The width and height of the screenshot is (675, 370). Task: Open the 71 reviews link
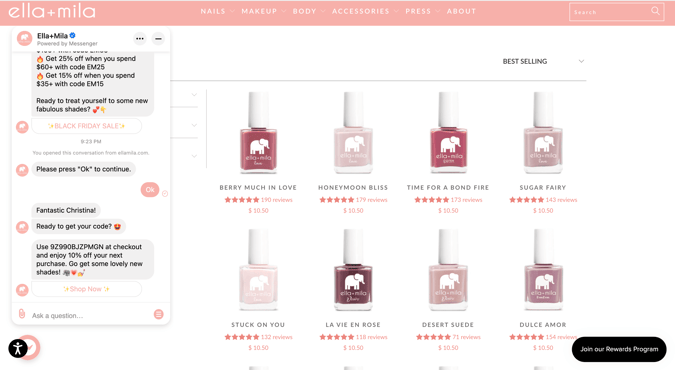[467, 337]
